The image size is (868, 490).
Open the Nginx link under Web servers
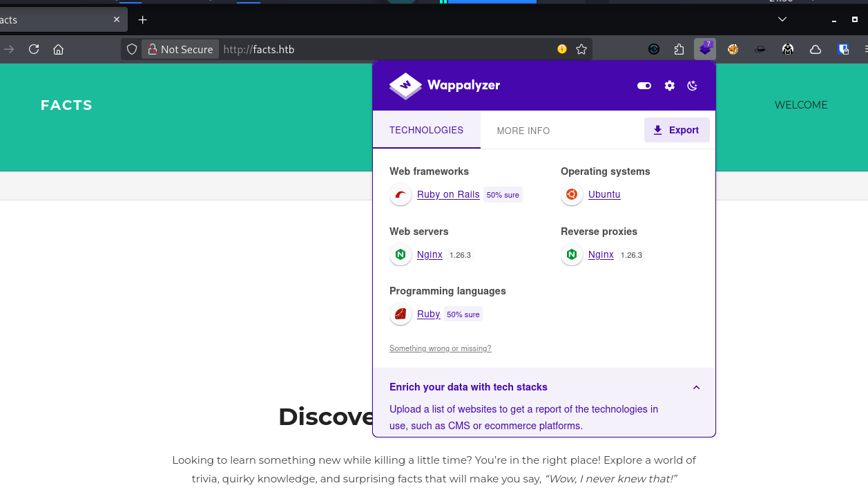(x=430, y=255)
